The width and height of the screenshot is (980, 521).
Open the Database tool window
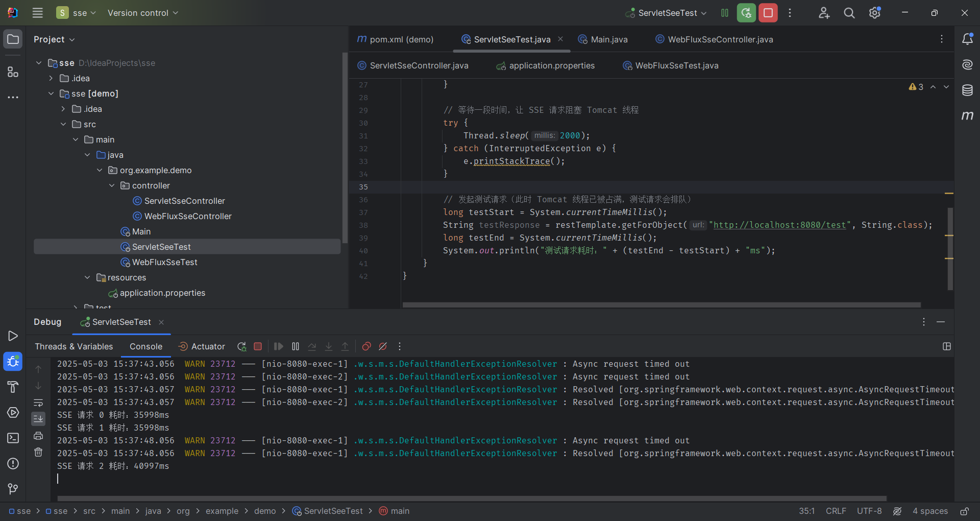tap(967, 90)
